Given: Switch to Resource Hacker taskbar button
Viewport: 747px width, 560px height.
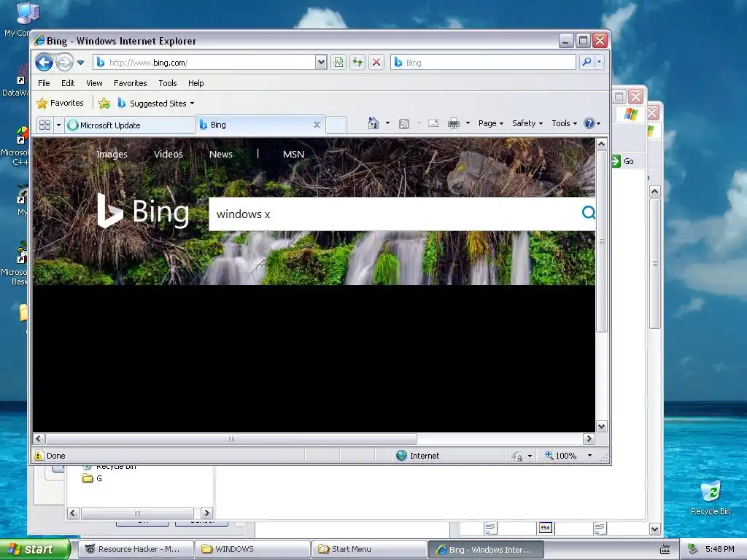Looking at the screenshot, I should 136,549.
